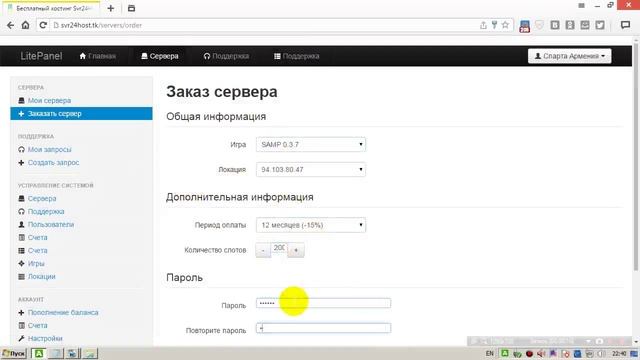The height and width of the screenshot is (360, 640).
Task: Open Поддержка with the list icon in the navbar
Action: pyautogui.click(x=297, y=56)
